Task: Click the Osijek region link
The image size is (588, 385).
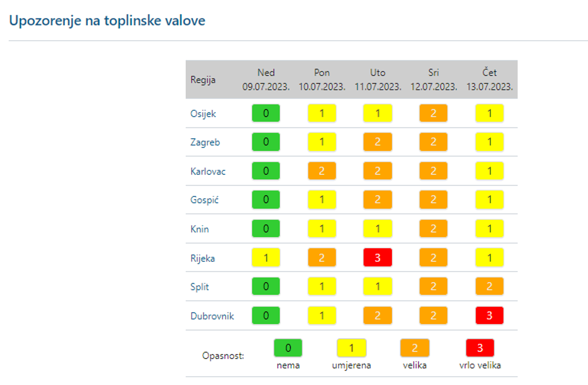Action: click(203, 114)
